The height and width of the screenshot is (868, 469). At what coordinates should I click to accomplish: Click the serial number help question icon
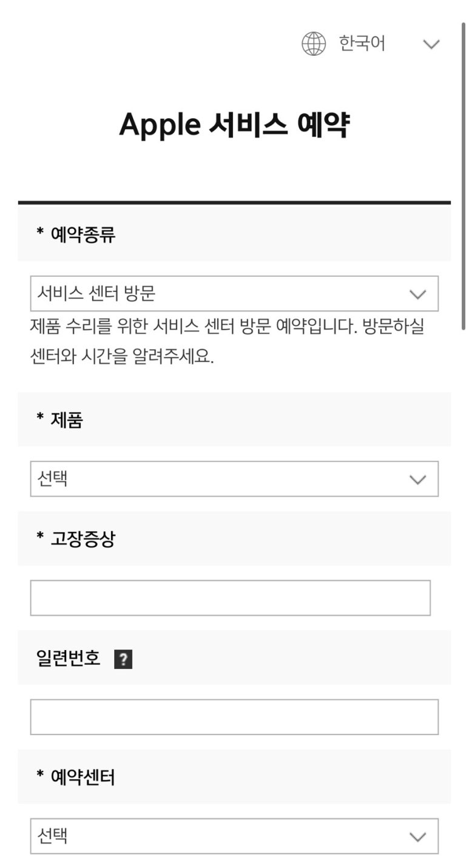(x=123, y=659)
